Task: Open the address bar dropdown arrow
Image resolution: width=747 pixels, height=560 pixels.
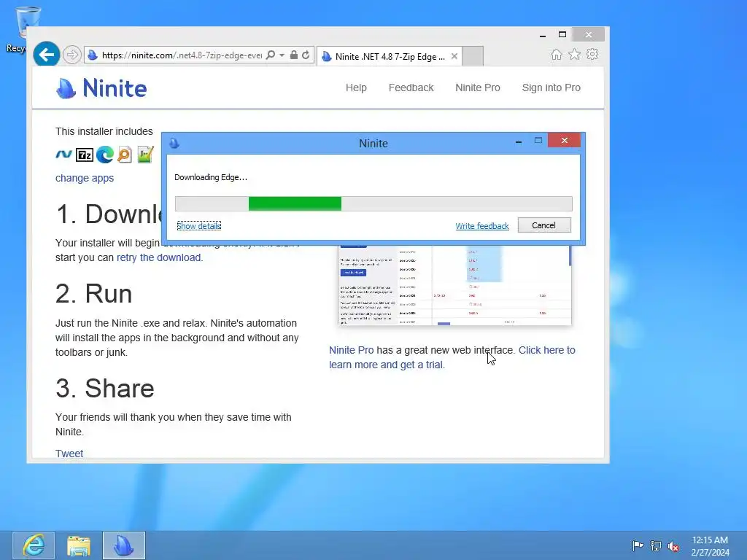Action: tap(282, 55)
